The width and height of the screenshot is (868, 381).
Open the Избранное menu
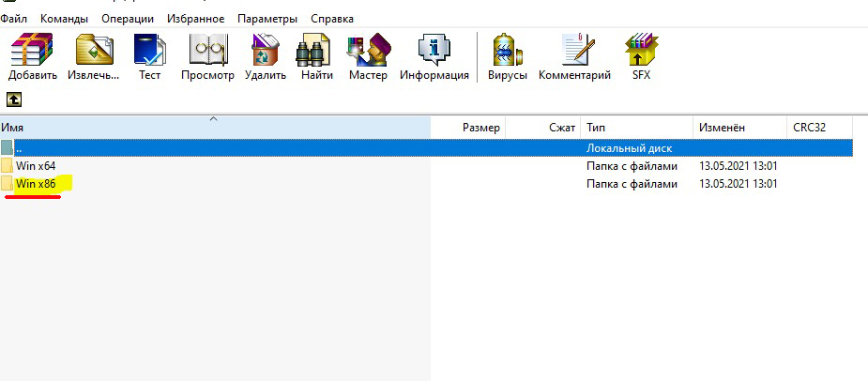click(195, 19)
